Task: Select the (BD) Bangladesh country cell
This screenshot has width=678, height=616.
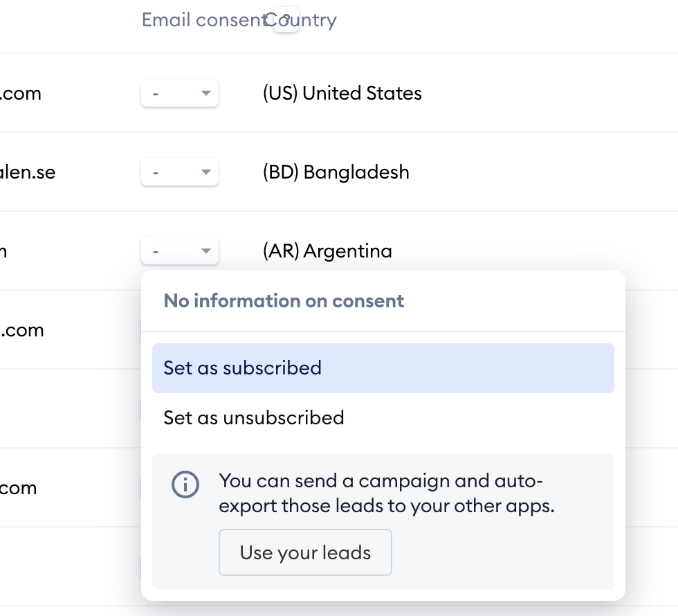Action: tap(336, 172)
